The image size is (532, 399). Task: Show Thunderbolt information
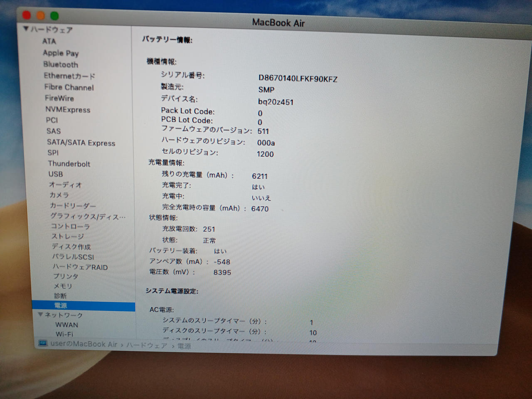(69, 164)
